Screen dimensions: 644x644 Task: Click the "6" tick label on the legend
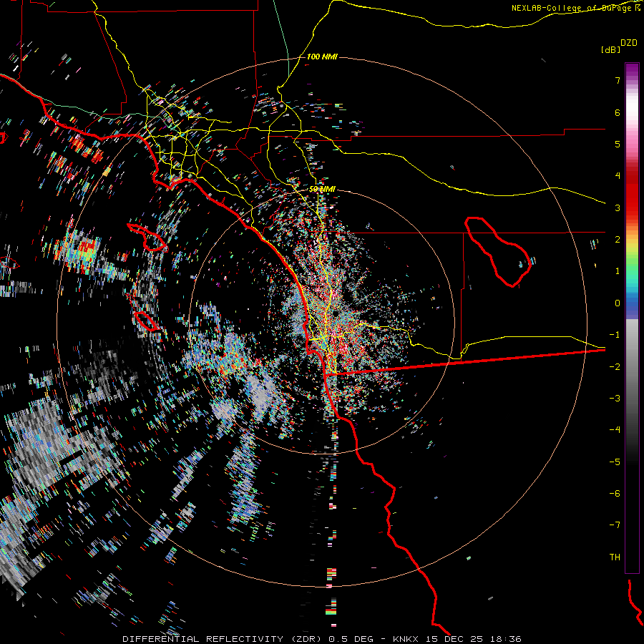click(618, 112)
